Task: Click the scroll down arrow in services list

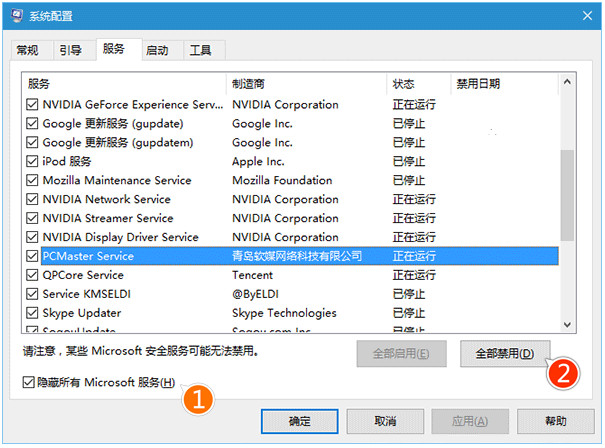Action: (x=567, y=324)
